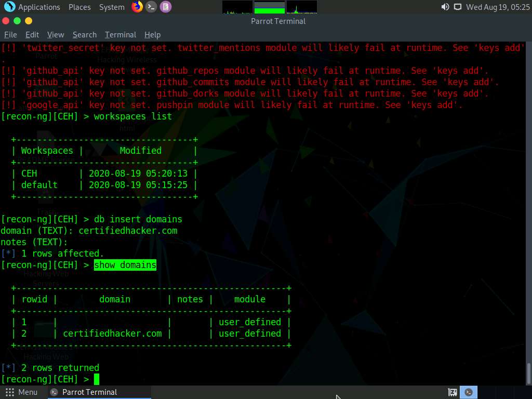Click the 'CEH' workspace row
532x399 pixels.
coord(104,174)
